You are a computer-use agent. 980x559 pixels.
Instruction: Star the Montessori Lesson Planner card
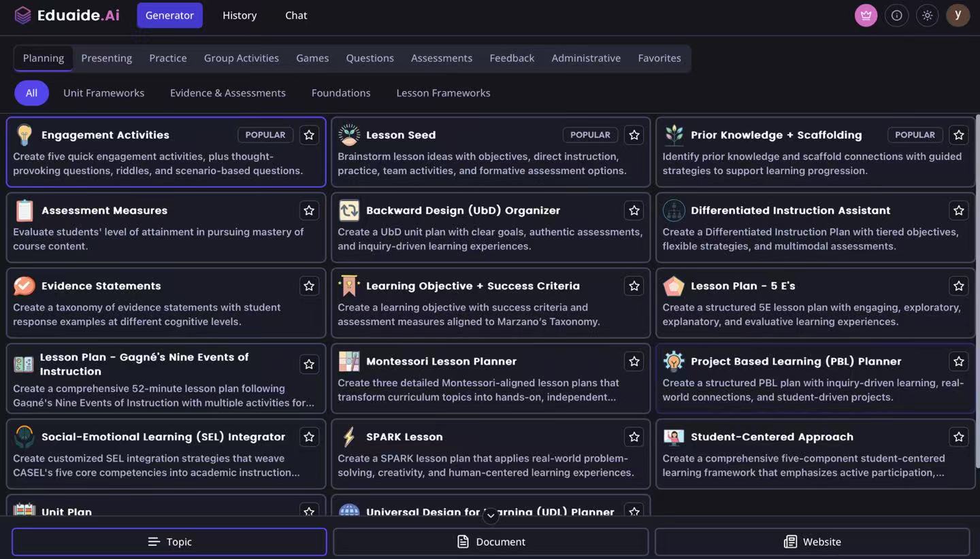634,361
